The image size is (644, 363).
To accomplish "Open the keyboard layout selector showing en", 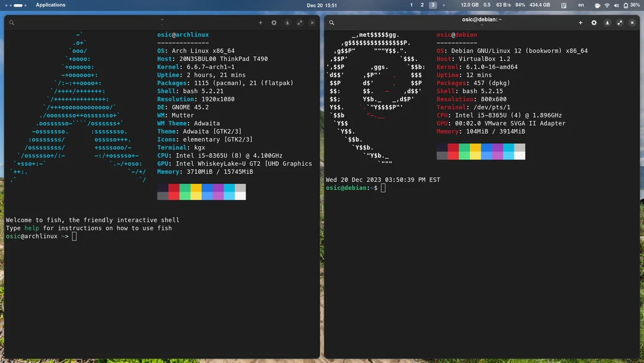I will [x=581, y=5].
